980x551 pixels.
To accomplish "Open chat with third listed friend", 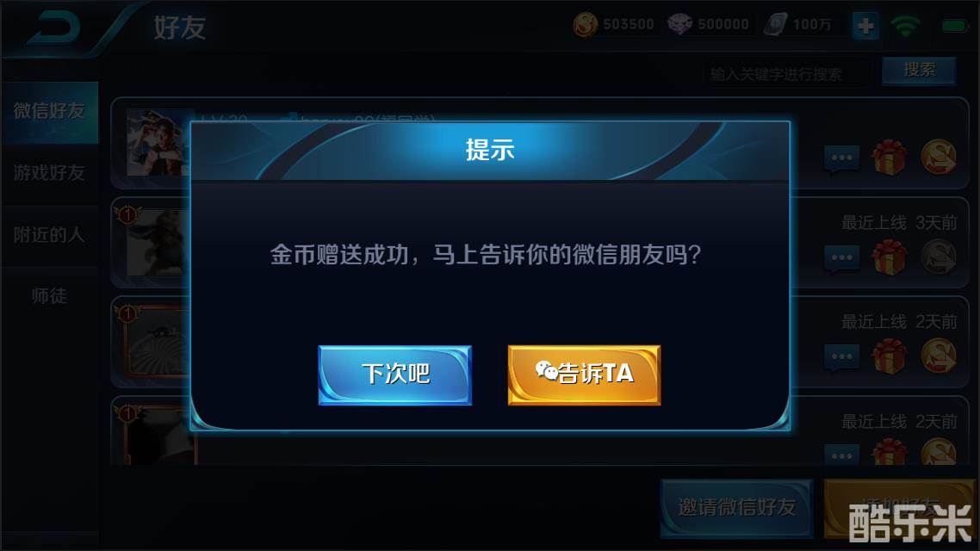I will (842, 358).
